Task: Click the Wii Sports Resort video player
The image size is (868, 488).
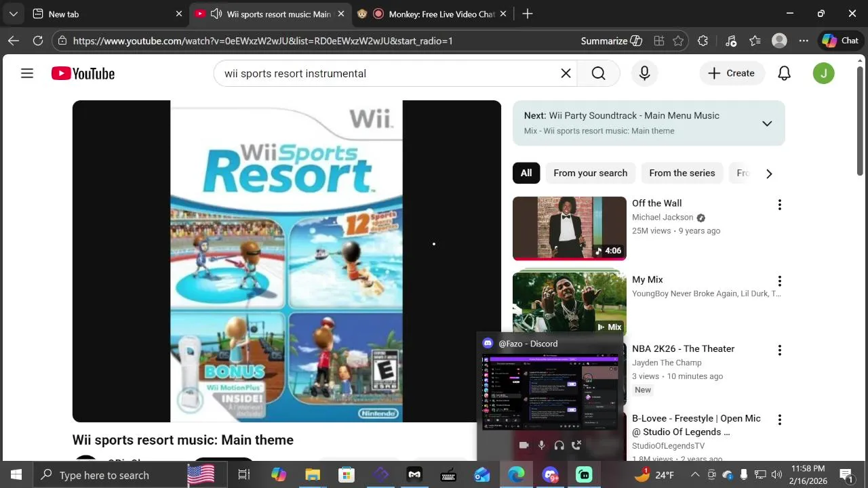Action: click(x=287, y=261)
